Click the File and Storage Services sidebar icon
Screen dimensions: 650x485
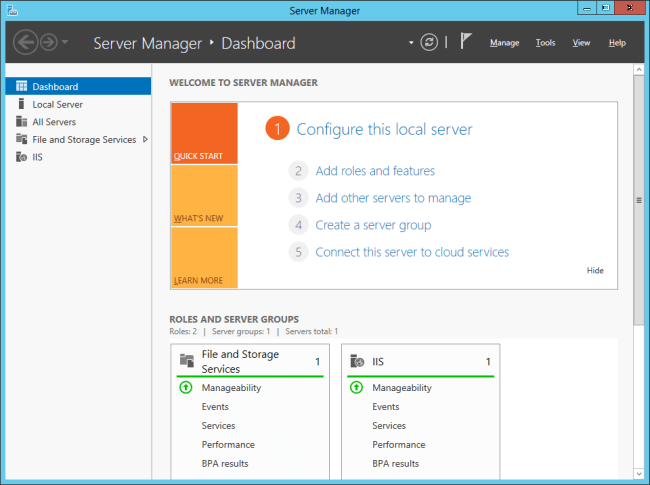22,138
